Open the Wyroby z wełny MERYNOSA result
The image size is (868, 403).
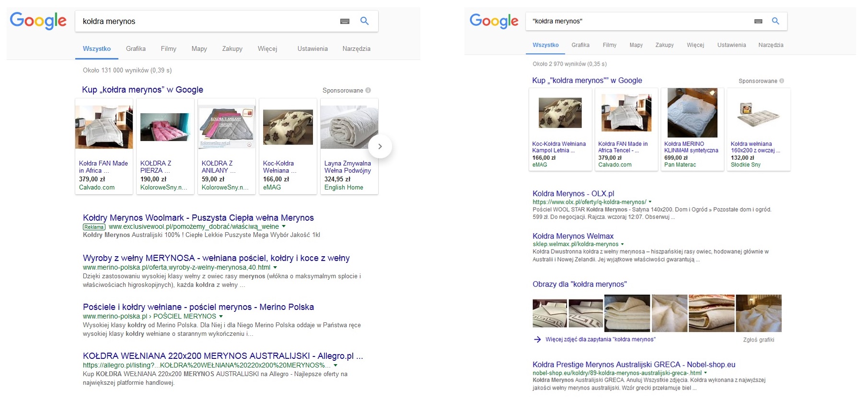click(x=216, y=258)
